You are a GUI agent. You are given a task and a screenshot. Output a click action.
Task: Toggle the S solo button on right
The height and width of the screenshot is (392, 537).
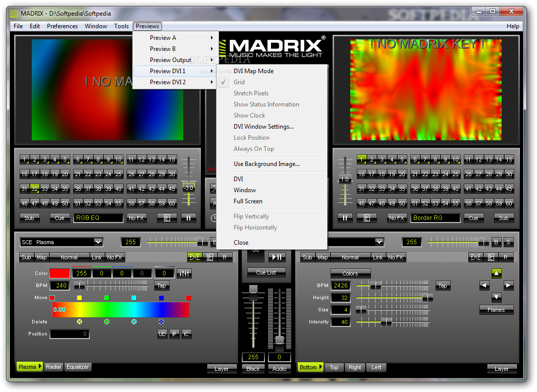coord(508,242)
